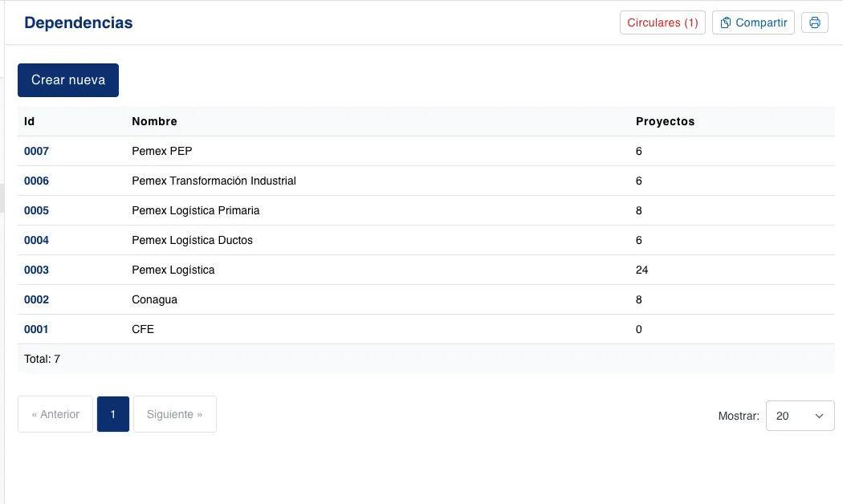Open the Circulares (1) notices

tap(662, 22)
